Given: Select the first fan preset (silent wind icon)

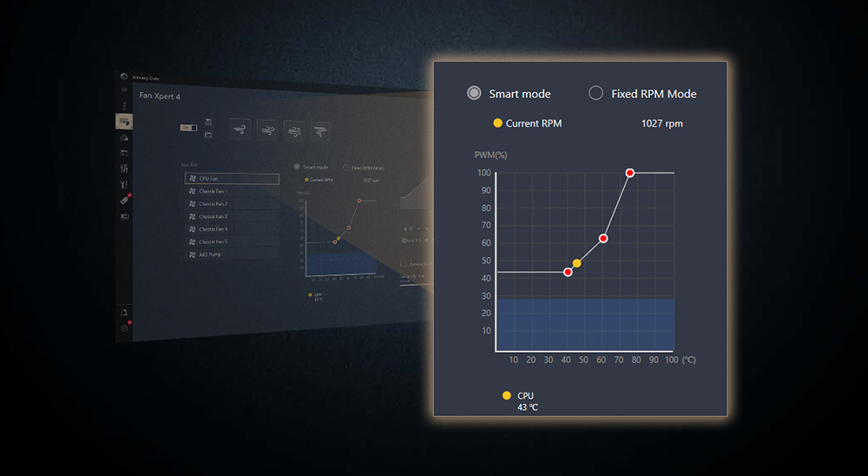Looking at the screenshot, I should coord(240,130).
